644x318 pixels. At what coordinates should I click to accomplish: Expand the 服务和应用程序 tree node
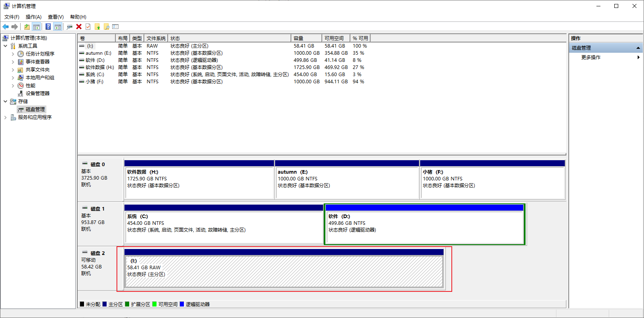coord(6,117)
